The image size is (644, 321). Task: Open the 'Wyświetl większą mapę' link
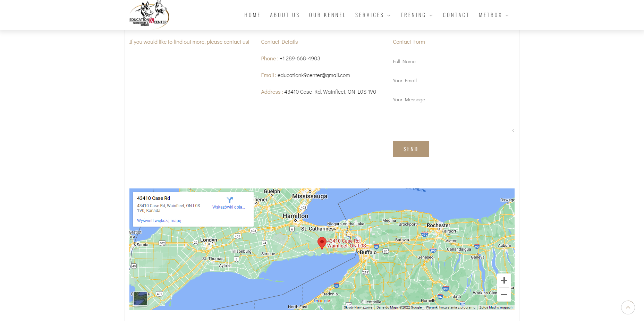click(x=159, y=221)
